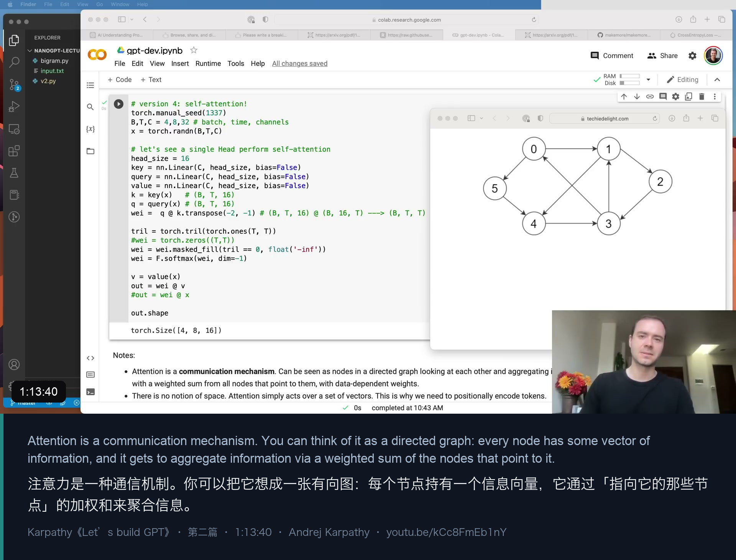Open Colab table of contents icon

click(90, 85)
